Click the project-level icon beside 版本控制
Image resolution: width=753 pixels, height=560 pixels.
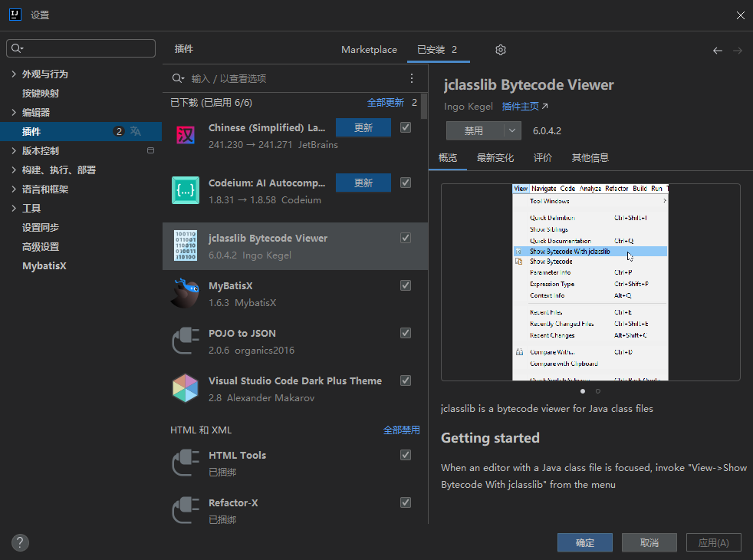pos(150,150)
